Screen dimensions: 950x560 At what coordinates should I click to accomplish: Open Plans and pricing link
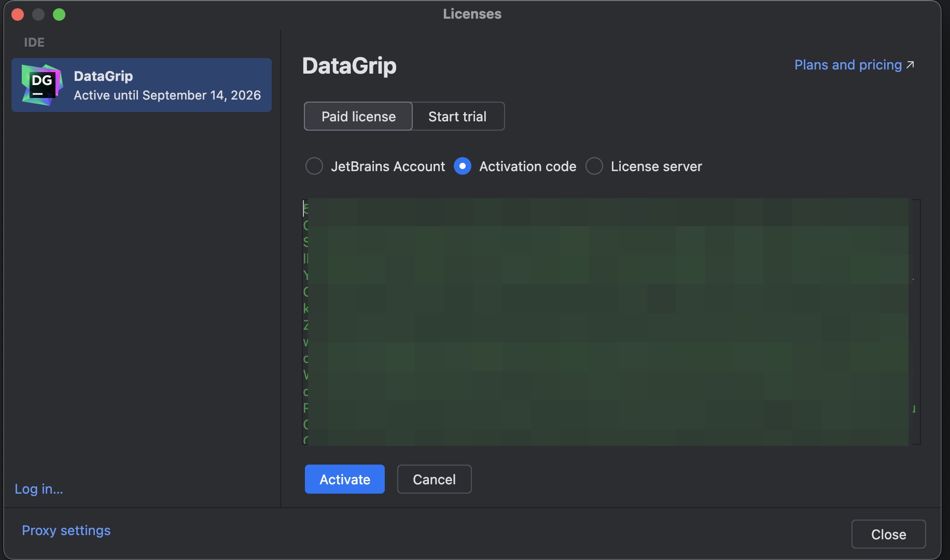click(x=854, y=65)
